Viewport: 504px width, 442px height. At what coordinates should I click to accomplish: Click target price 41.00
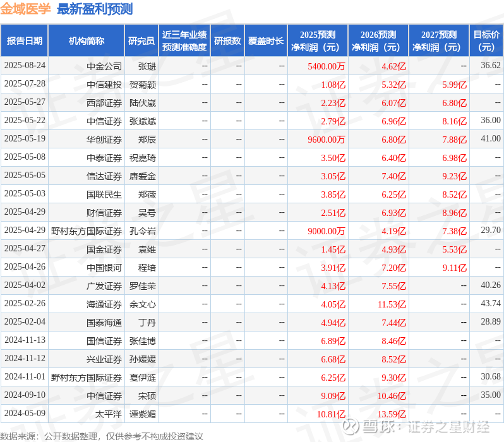point(491,138)
